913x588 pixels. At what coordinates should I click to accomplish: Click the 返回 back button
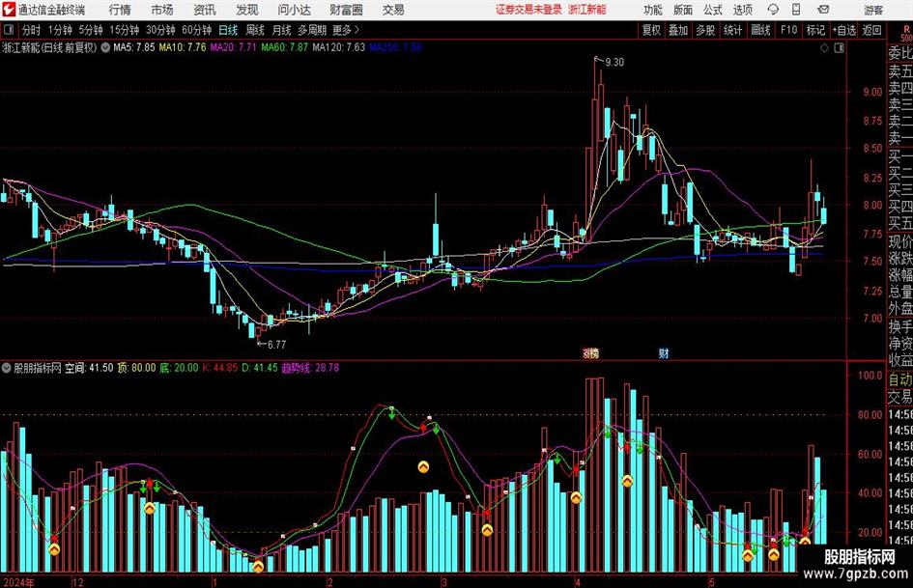tap(871, 30)
